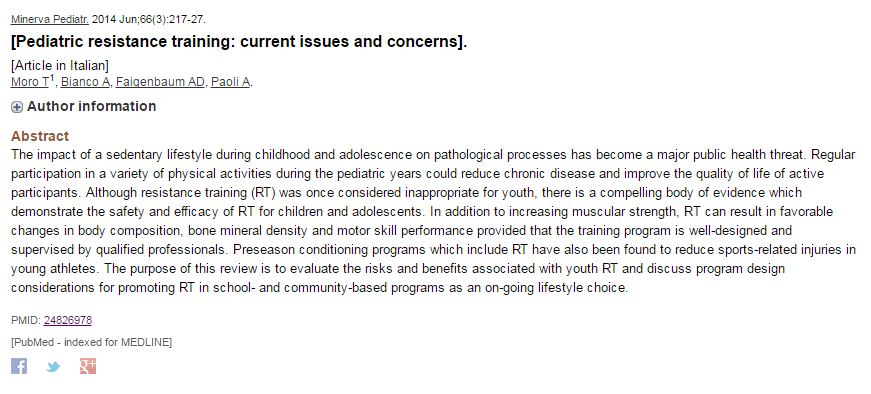Click the [Article in Italian] note
This screenshot has height=394, width=871.
coord(60,66)
